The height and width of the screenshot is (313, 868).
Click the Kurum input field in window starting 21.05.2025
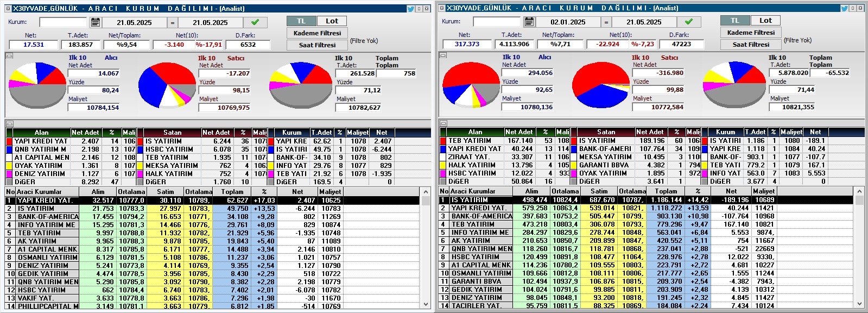point(63,22)
